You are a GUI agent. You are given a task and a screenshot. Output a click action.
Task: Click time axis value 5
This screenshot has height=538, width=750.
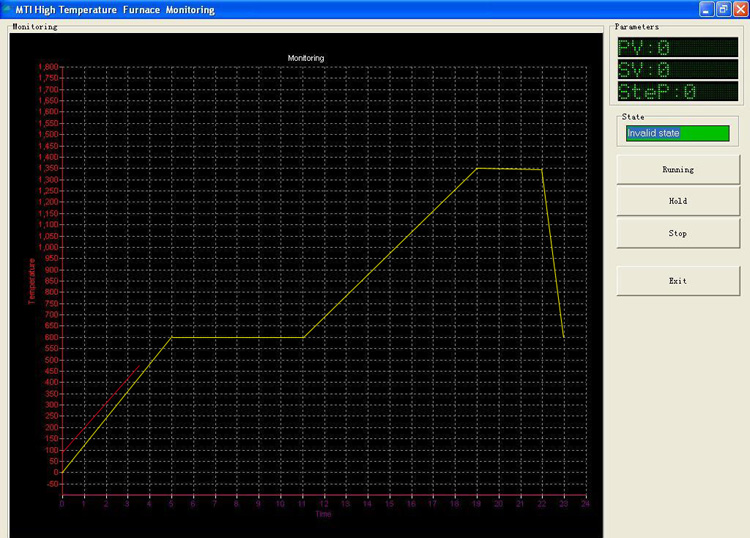[x=171, y=504]
